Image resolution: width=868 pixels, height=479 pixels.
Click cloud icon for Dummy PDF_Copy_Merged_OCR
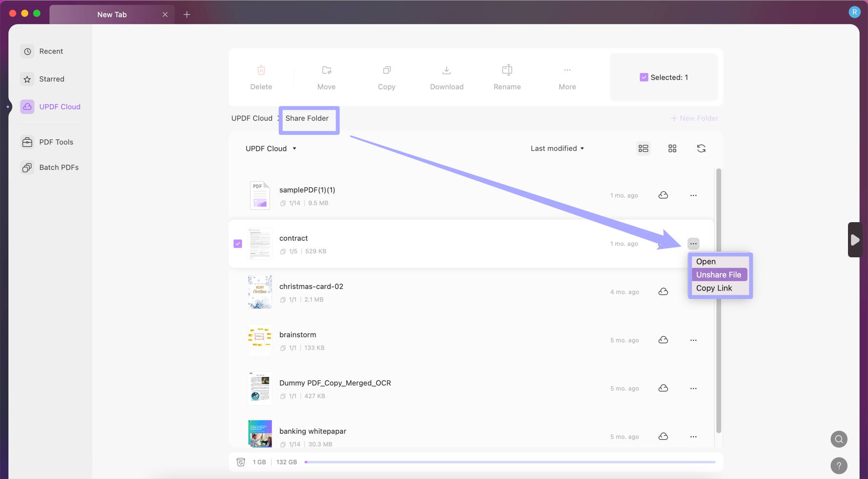(x=663, y=389)
